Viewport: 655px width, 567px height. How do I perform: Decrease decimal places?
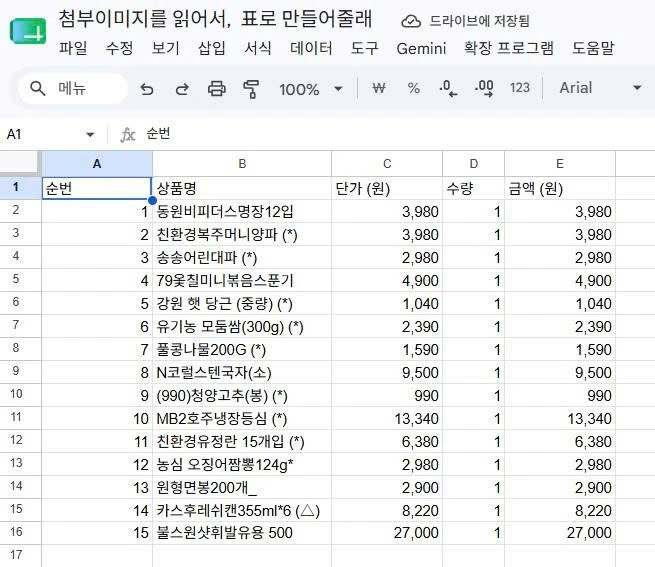[x=448, y=88]
